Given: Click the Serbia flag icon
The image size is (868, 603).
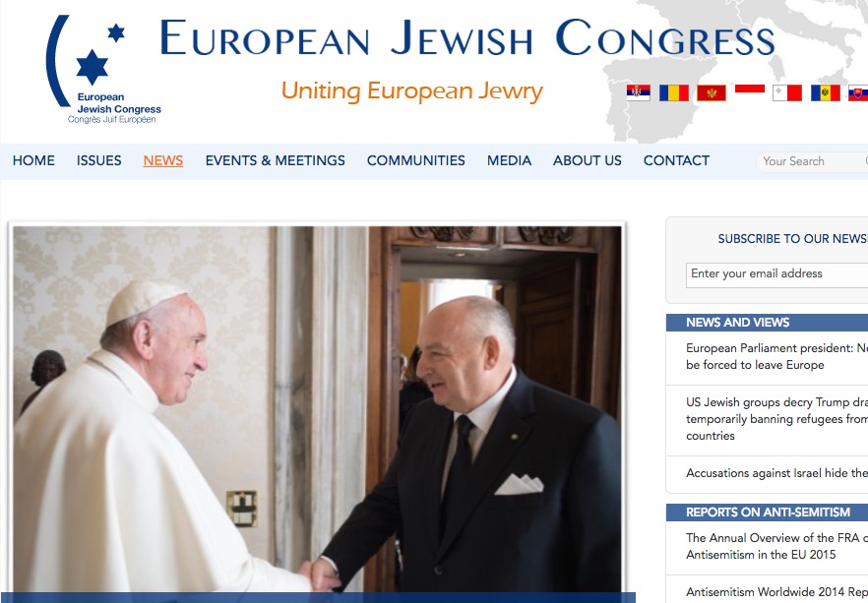Looking at the screenshot, I should (x=639, y=92).
